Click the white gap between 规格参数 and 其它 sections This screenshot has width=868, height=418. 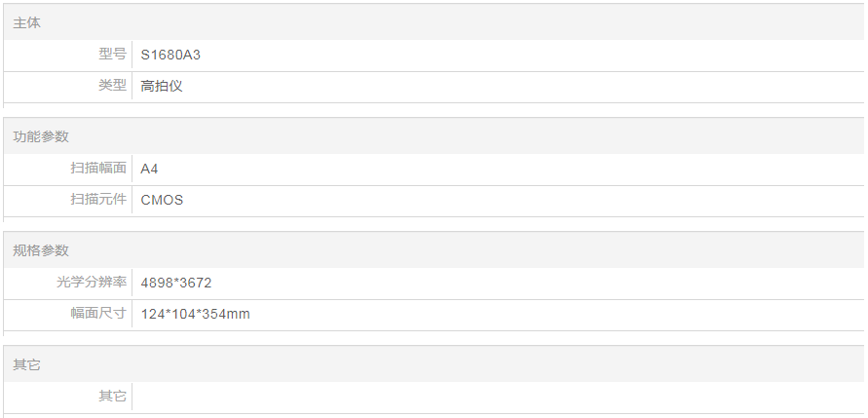tap(434, 338)
